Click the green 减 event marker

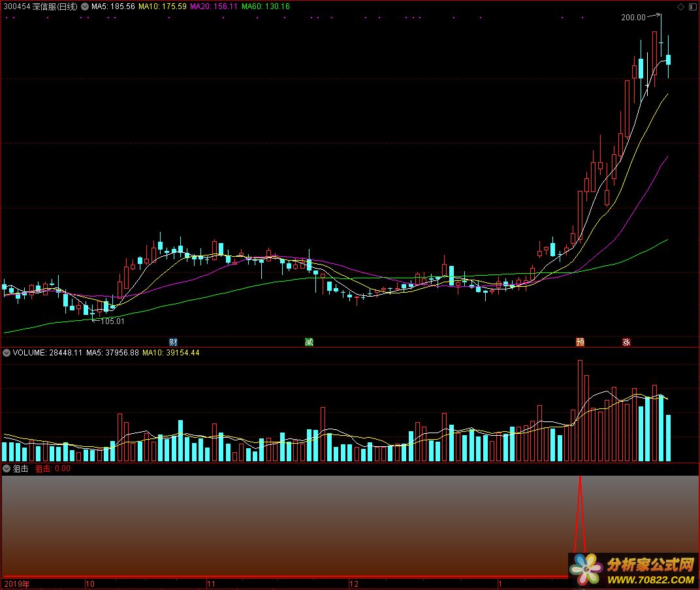tap(309, 342)
